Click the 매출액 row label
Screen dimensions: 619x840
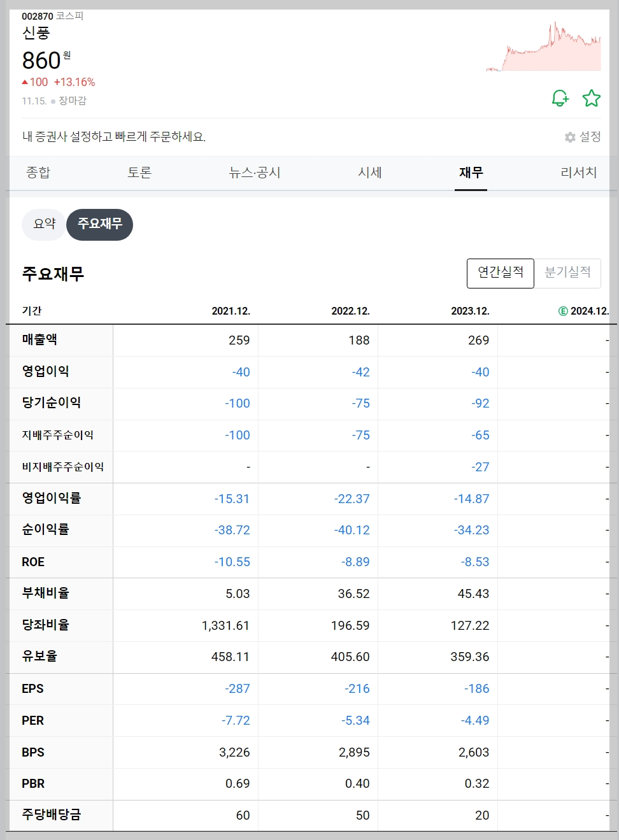tap(39, 339)
